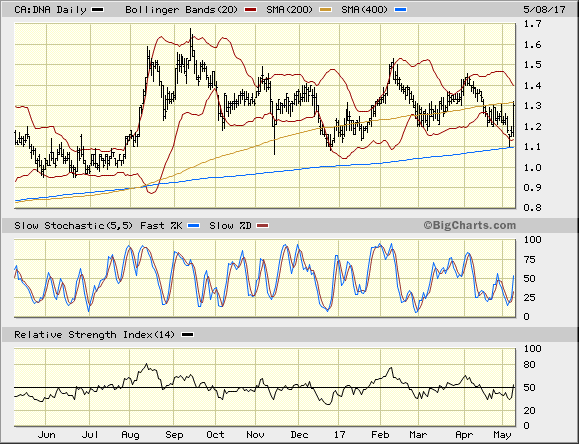The width and height of the screenshot is (579, 444).
Task: Click the May month label on time axis
Action: click(x=502, y=435)
